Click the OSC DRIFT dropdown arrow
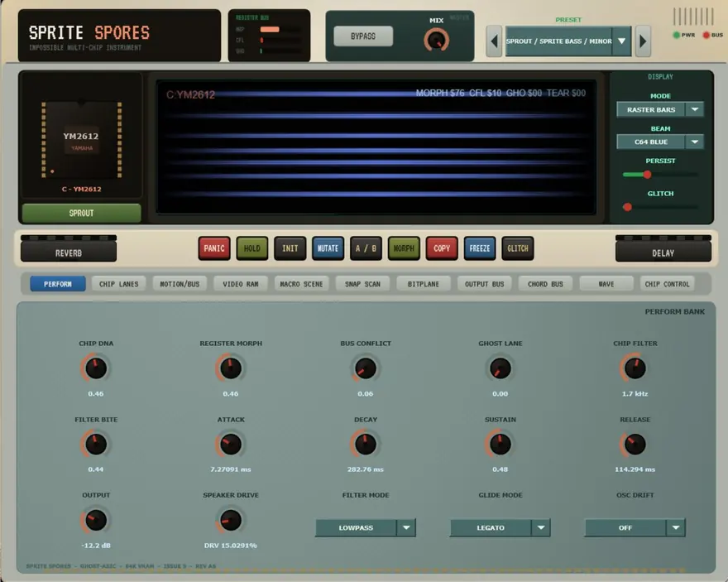Viewport: 728px width, 582px height. point(676,527)
